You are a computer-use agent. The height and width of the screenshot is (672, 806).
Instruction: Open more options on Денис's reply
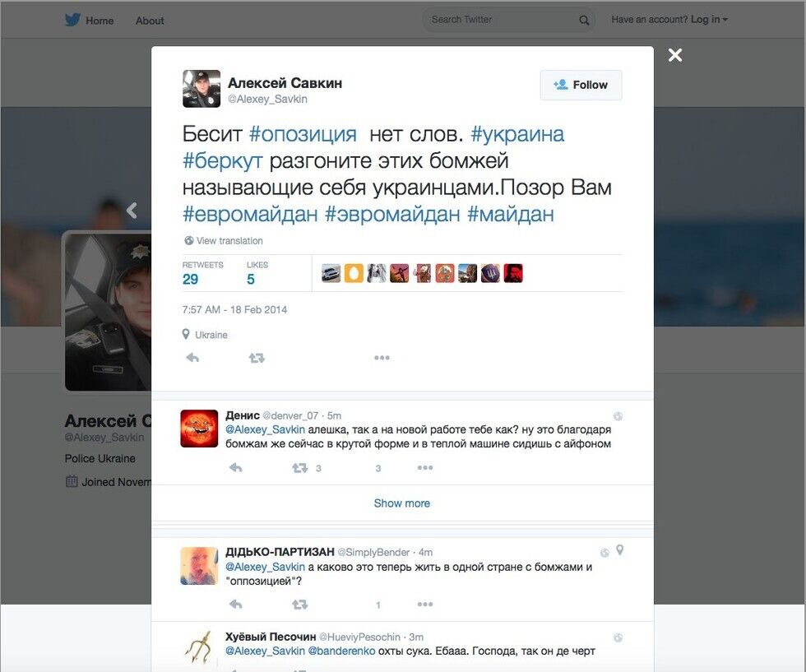(425, 467)
